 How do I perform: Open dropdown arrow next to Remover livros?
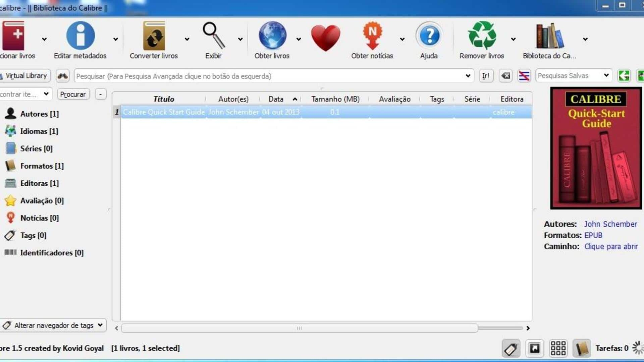point(513,39)
